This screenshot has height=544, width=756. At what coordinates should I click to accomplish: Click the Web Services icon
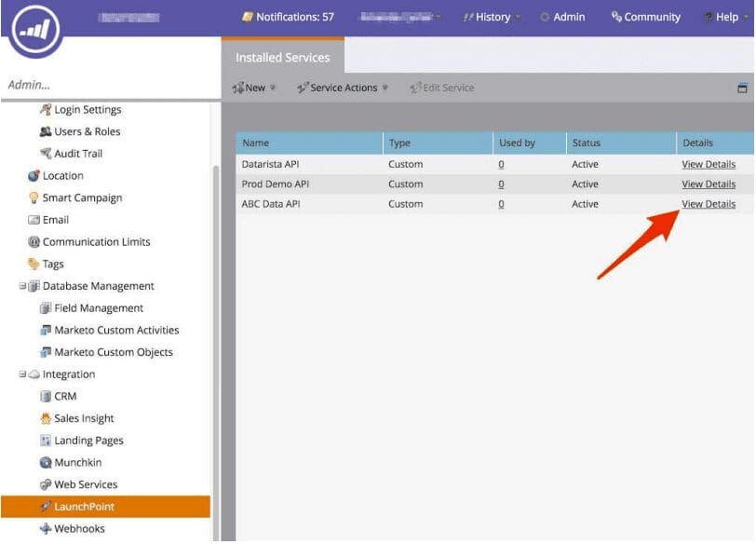pyautogui.click(x=46, y=484)
